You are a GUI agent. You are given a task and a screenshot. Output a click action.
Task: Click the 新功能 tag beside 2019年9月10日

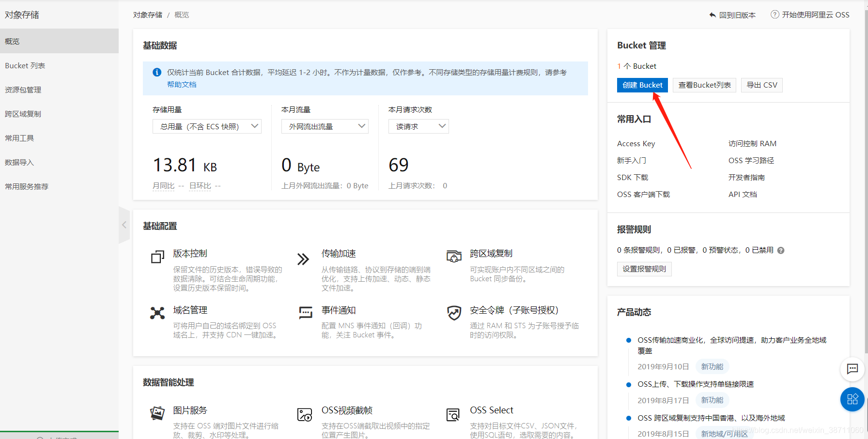point(712,367)
